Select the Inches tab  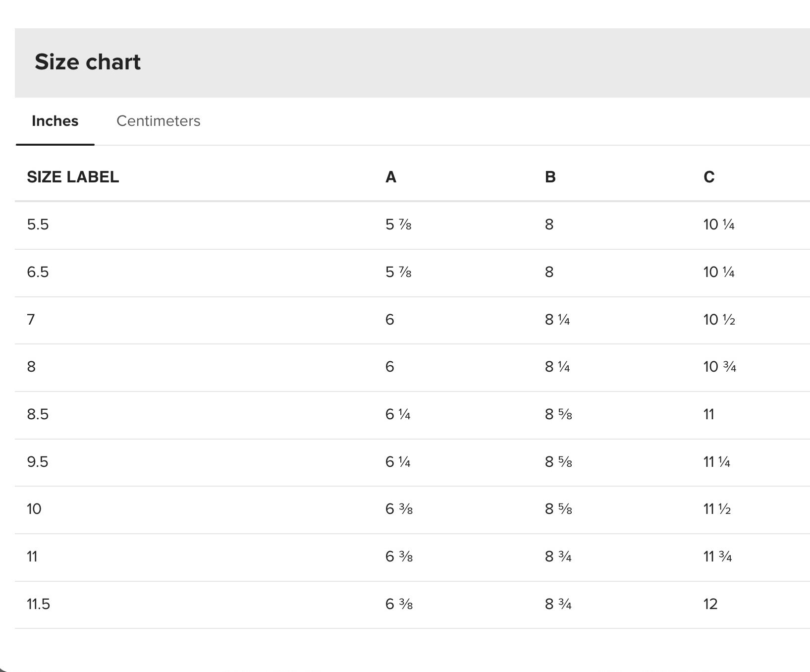click(x=55, y=121)
